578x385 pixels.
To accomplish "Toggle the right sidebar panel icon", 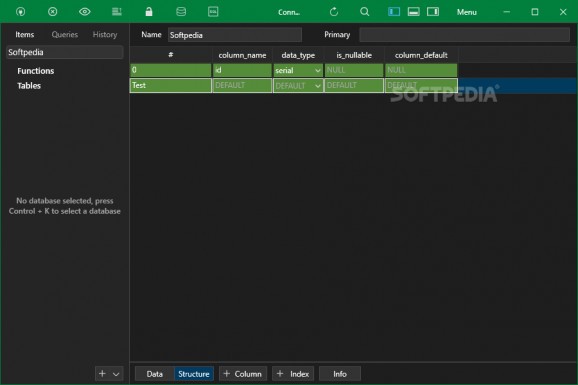I will click(433, 12).
